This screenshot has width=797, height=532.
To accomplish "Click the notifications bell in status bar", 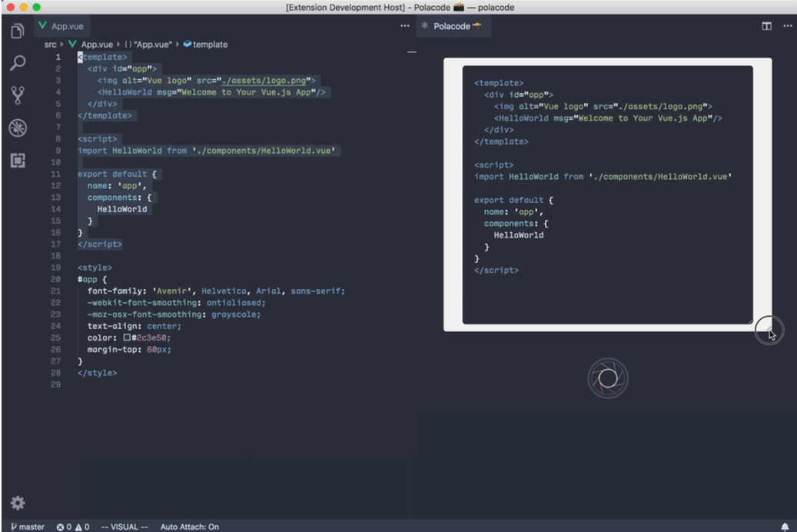I will 785,527.
